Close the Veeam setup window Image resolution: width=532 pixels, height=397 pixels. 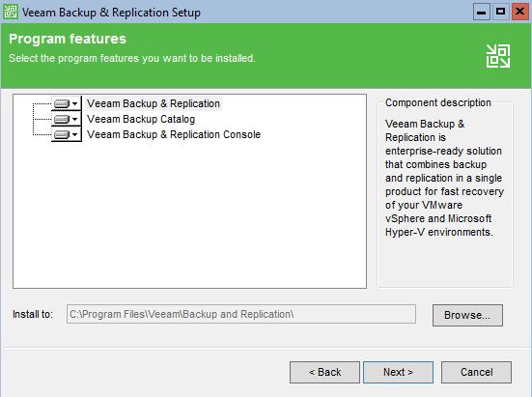519,13
